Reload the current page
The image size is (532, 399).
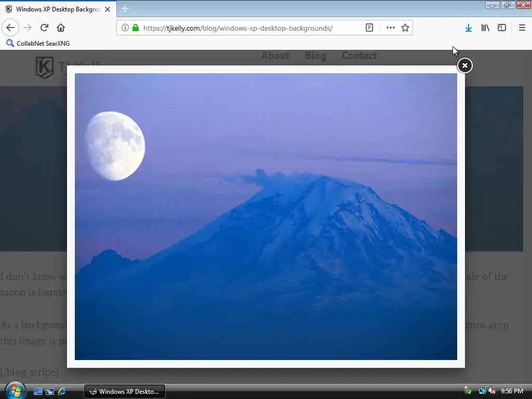(x=44, y=28)
